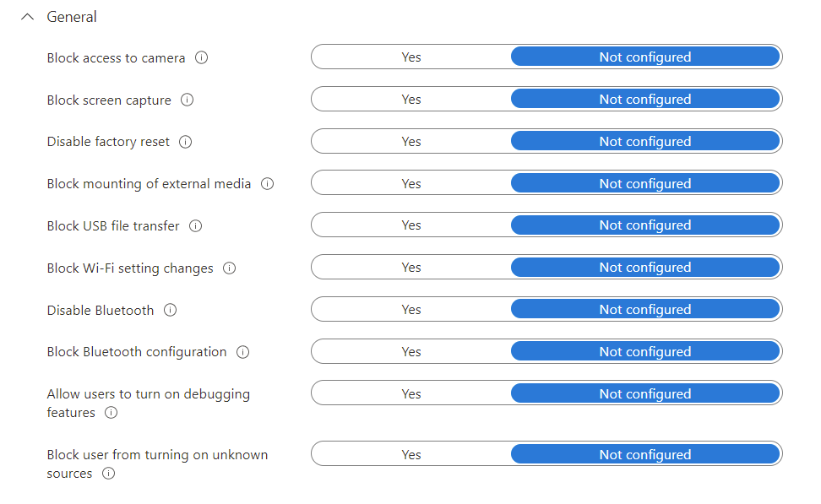Viewport: 821px width, 504px height.
Task: Click the Disable Bluetooth info icon
Action: [x=170, y=310]
